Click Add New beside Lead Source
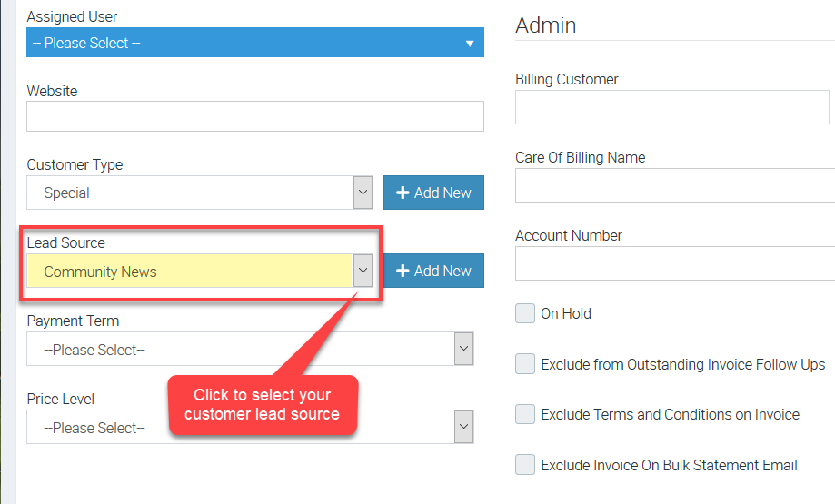Image resolution: width=835 pixels, height=504 pixels. 433,271
